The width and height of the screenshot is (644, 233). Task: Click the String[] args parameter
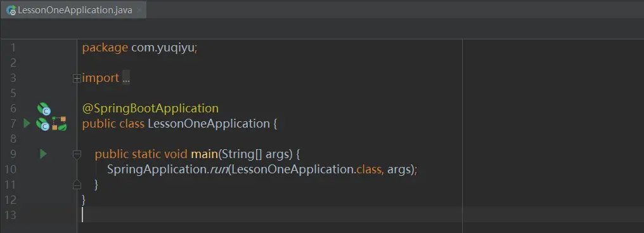[x=256, y=154]
